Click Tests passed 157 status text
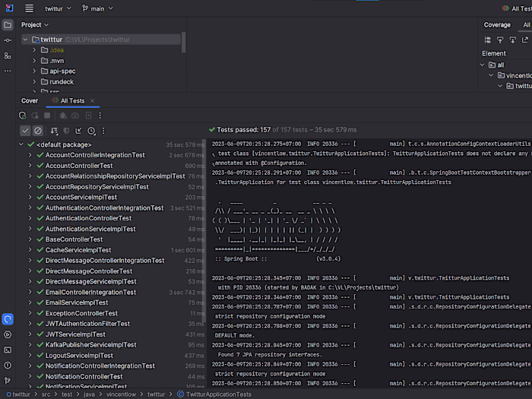The height and width of the screenshot is (399, 532). [243, 130]
